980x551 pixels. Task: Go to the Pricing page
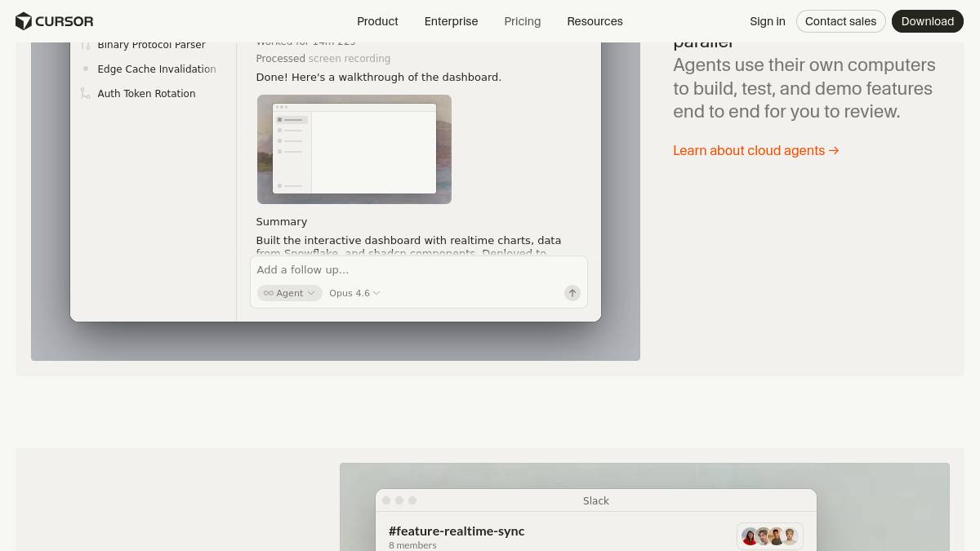[x=522, y=21]
